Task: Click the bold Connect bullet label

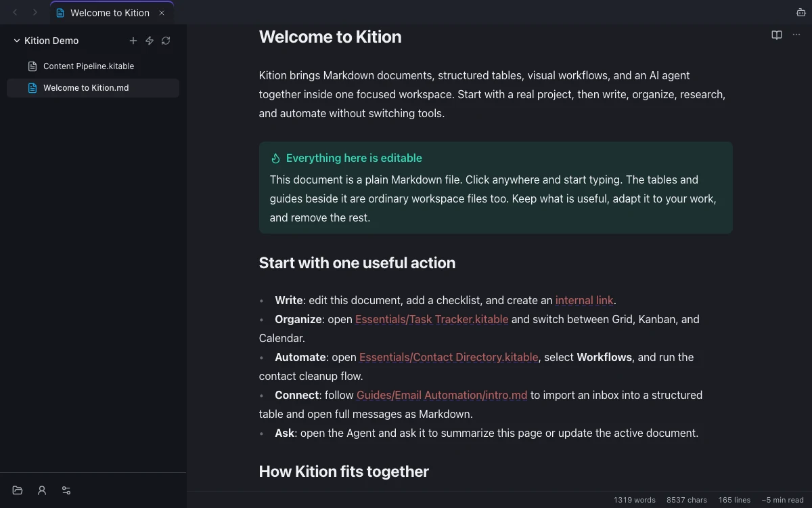Action: 297,395
